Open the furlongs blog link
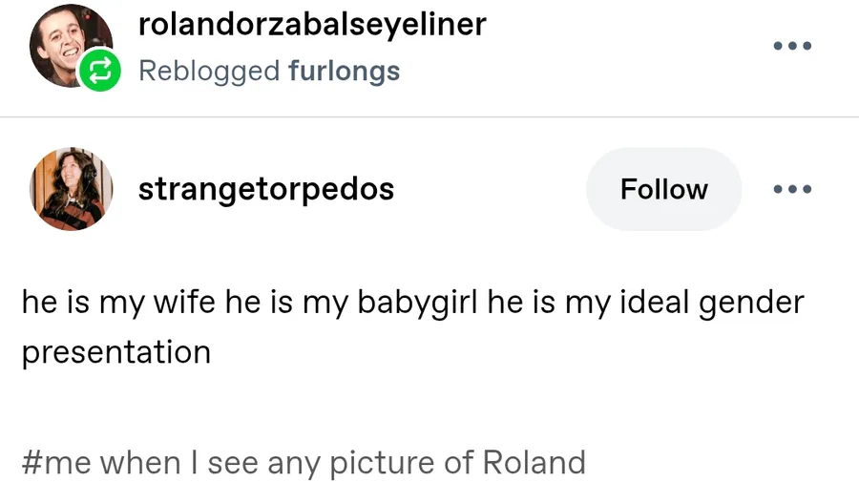Screen dimensions: 859x504 344,71
